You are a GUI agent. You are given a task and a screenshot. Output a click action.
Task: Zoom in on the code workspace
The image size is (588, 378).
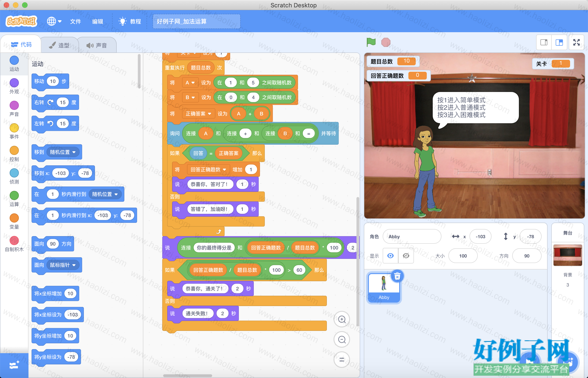[342, 319]
